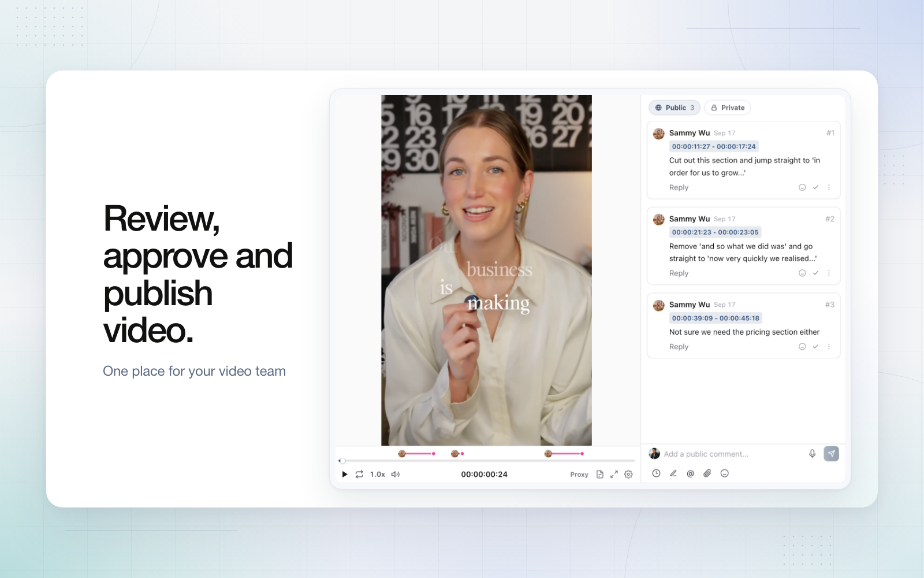Mute the video volume
This screenshot has width=924, height=578.
pos(396,474)
